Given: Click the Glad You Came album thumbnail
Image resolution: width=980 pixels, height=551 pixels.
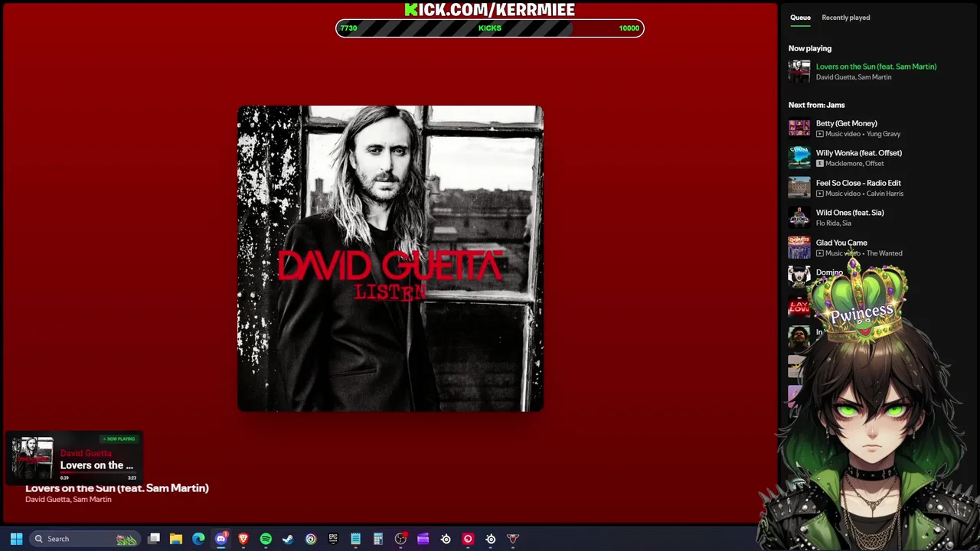Looking at the screenshot, I should [x=799, y=247].
